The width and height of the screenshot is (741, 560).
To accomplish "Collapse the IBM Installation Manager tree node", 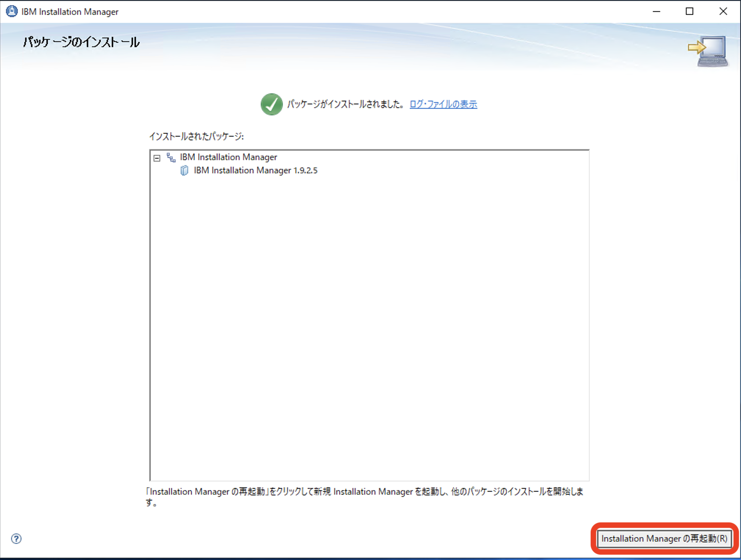I will tap(158, 158).
